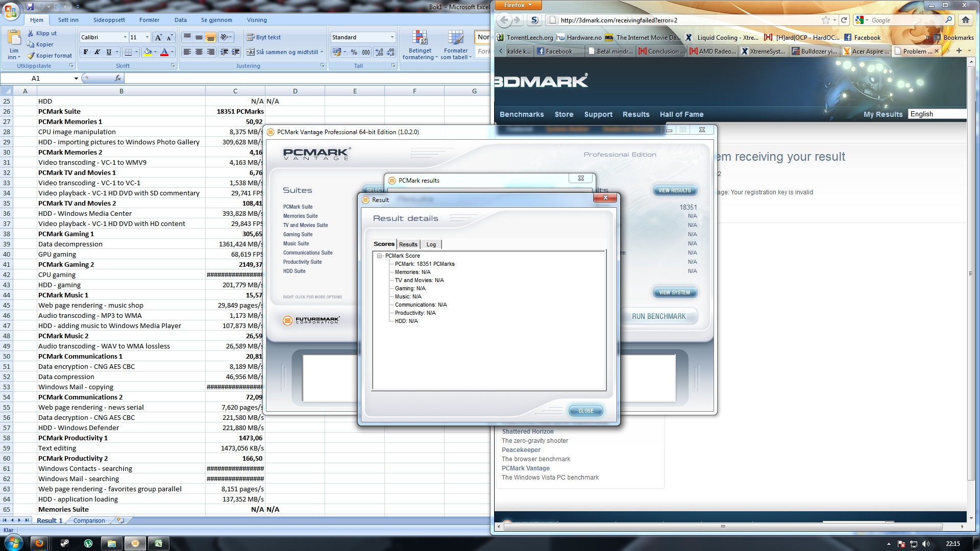Click VIEW SYSTEM in PCMark Vantage
980x551 pixels.
coord(674,292)
